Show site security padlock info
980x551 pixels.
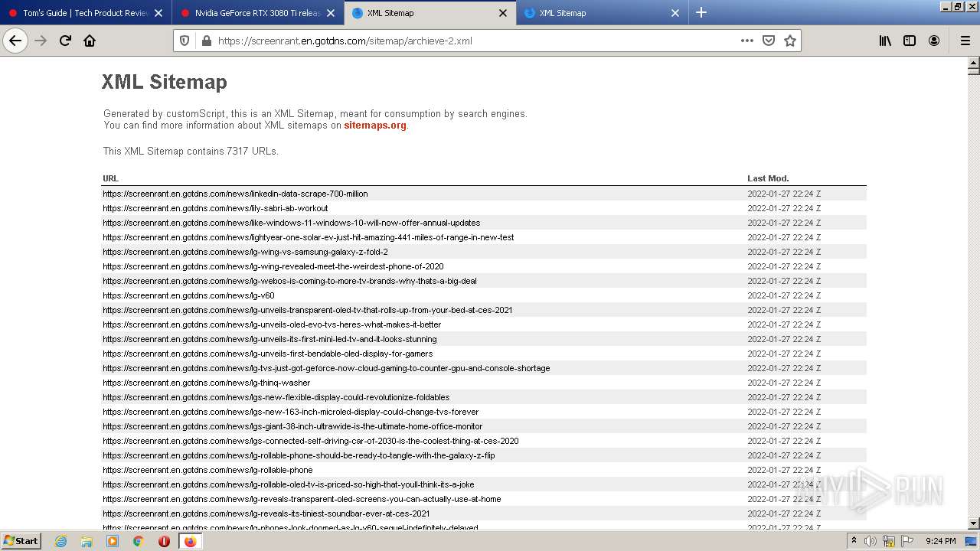(205, 41)
